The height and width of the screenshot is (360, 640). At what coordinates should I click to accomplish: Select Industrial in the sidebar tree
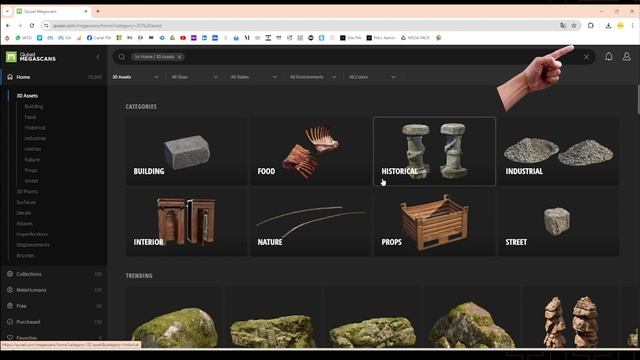coord(35,138)
